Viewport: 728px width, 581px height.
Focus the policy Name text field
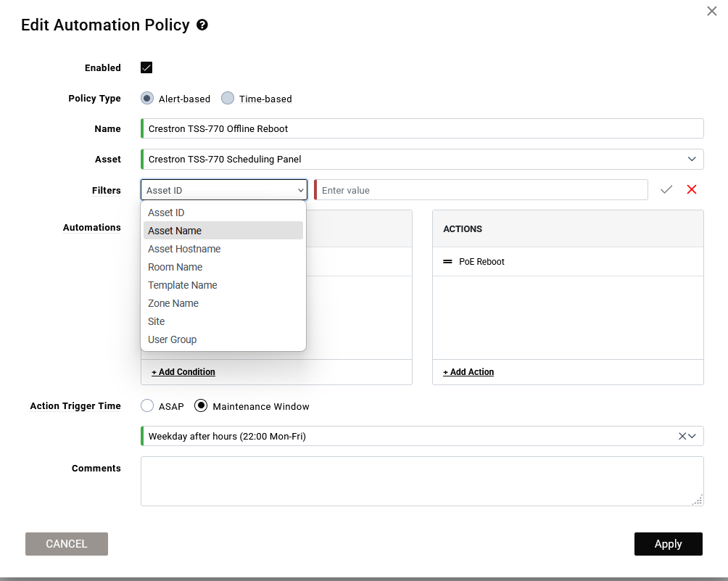422,128
